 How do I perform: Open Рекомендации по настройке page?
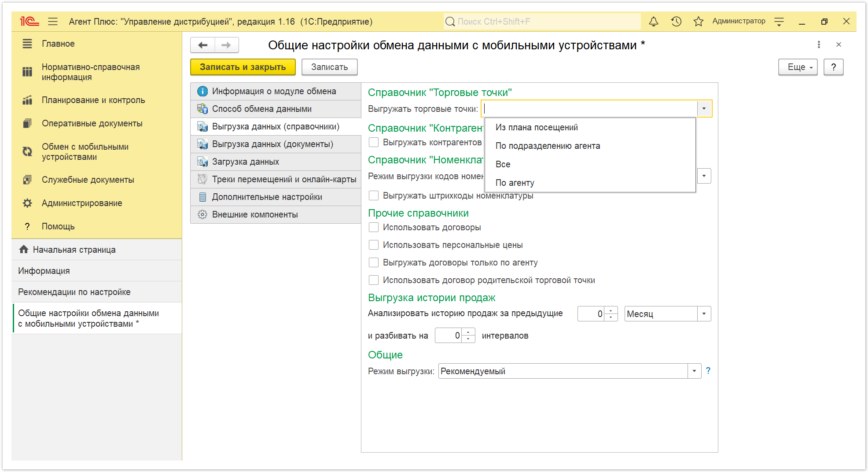(x=96, y=292)
